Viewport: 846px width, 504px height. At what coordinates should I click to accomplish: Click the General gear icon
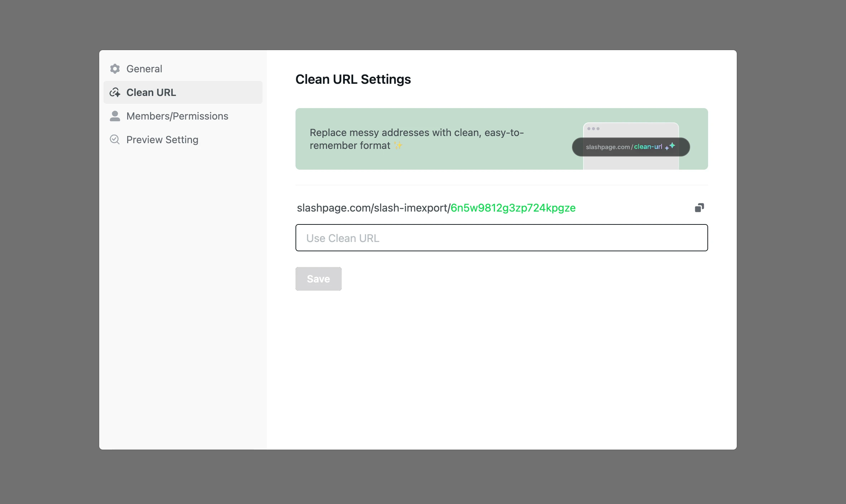click(115, 69)
